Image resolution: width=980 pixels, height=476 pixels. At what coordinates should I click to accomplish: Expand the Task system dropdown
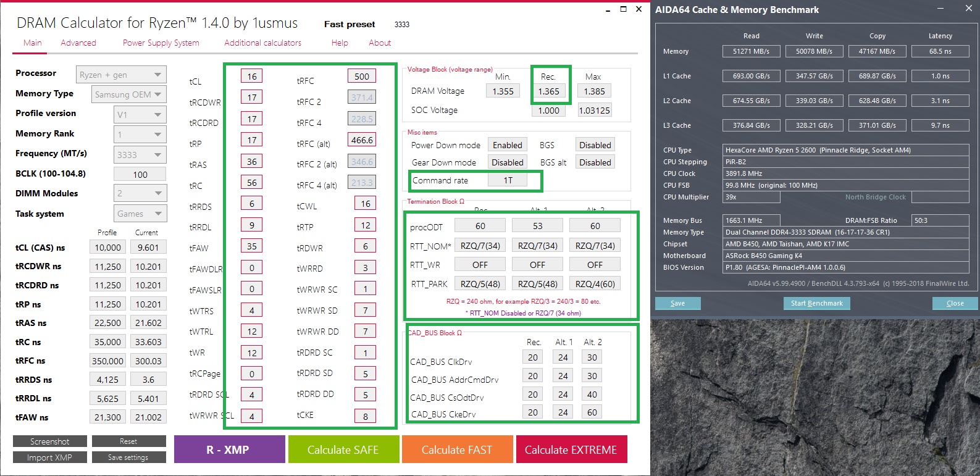140,214
